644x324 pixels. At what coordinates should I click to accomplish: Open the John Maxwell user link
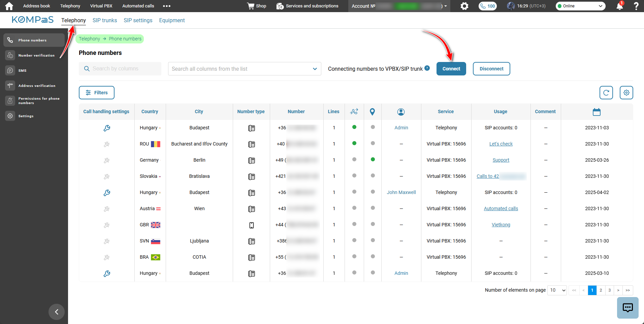tap(401, 192)
